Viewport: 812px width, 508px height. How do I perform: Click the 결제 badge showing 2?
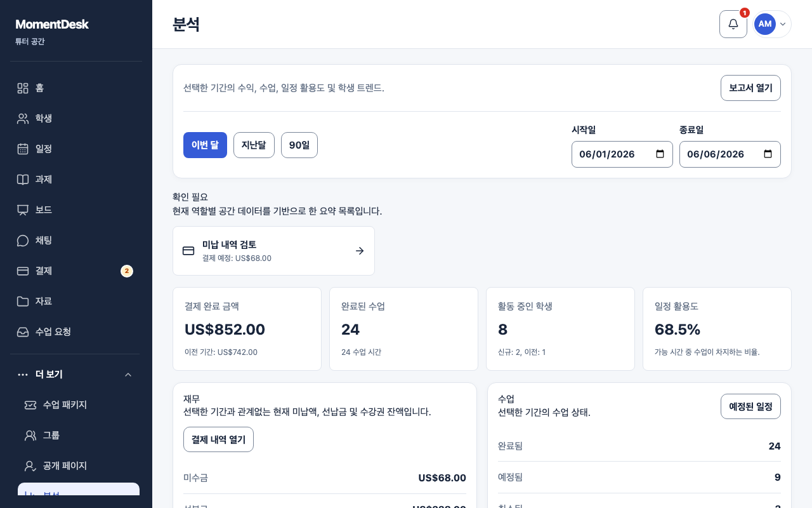(x=127, y=271)
